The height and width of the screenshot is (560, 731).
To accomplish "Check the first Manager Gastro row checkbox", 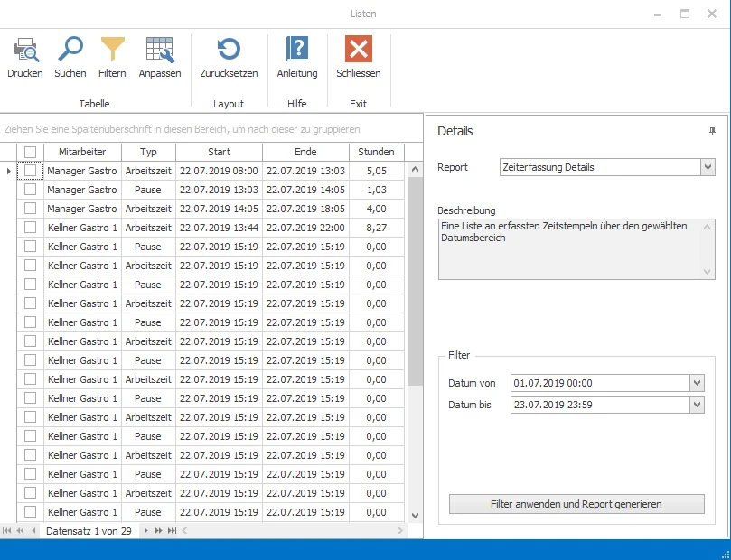I will pos(31,171).
